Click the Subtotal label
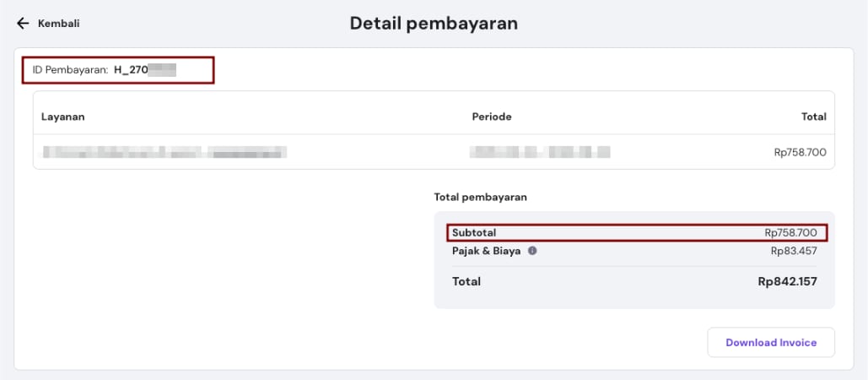 click(x=474, y=232)
